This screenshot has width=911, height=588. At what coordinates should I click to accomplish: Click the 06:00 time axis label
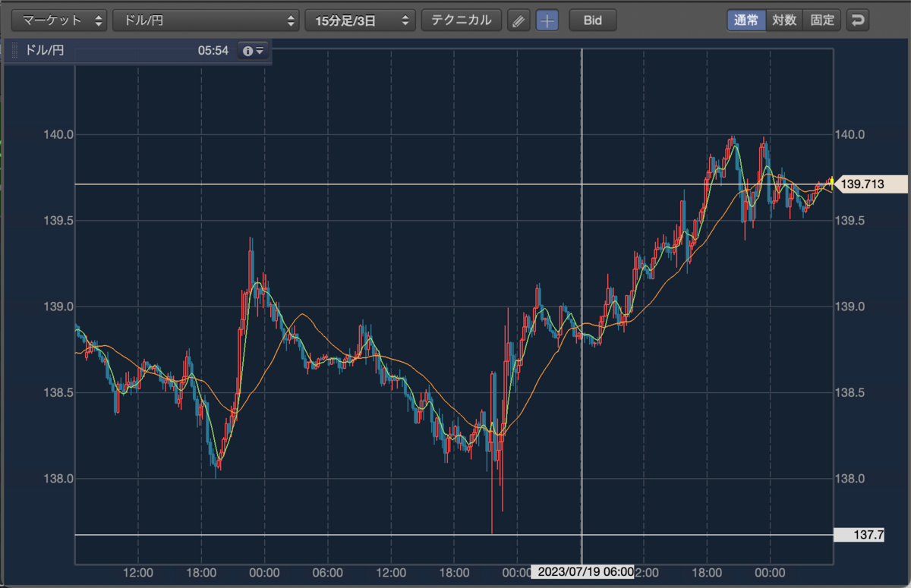[x=327, y=572]
